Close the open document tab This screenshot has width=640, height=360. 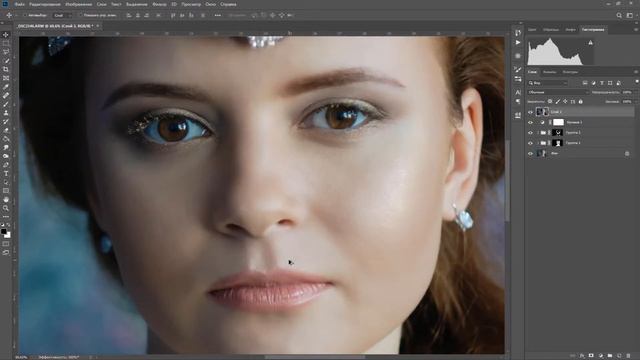98,26
